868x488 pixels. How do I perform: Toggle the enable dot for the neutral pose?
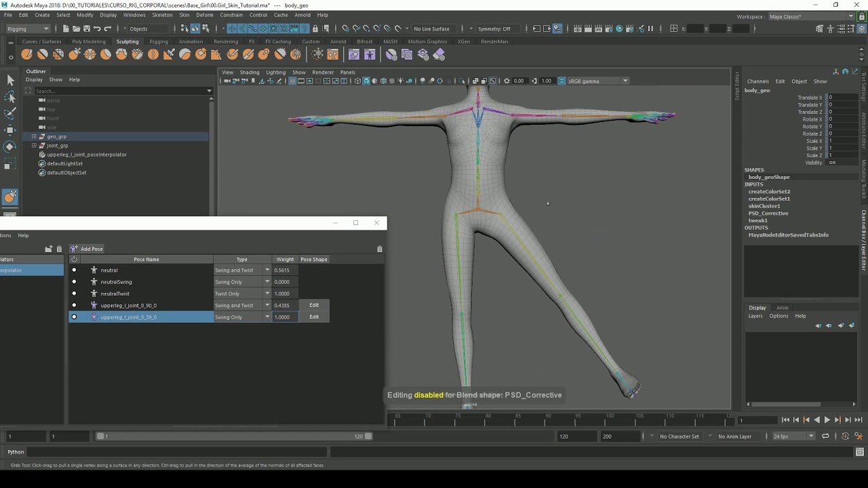[74, 270]
